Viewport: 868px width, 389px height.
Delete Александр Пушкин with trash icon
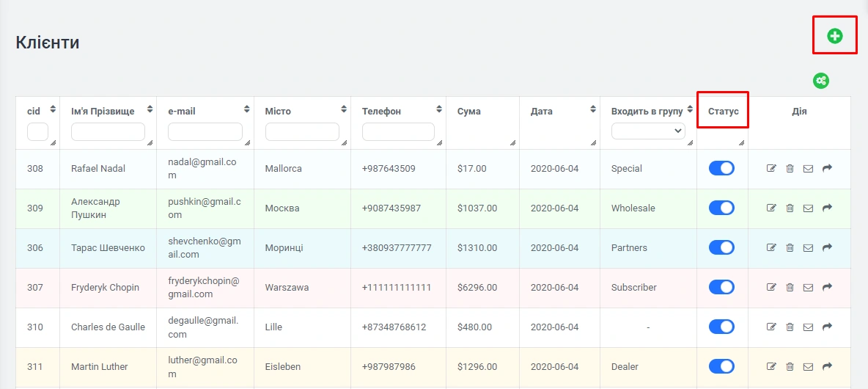[x=790, y=208]
